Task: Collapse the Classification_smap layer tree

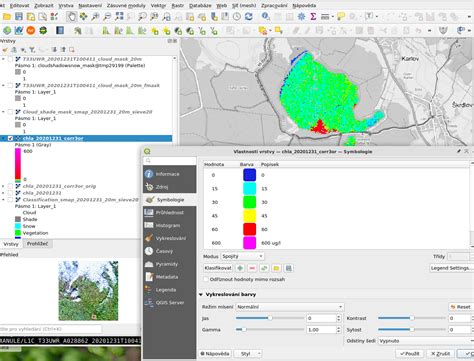Action: pos(3,200)
